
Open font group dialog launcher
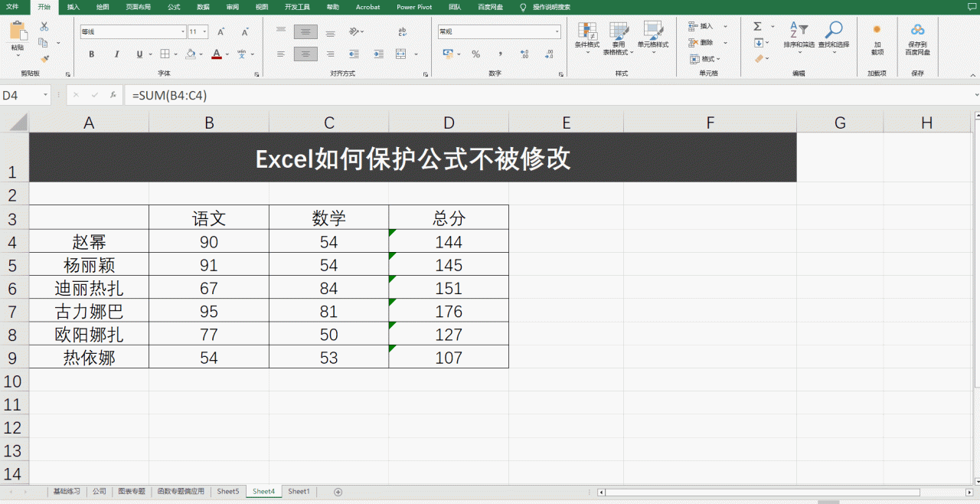point(257,74)
